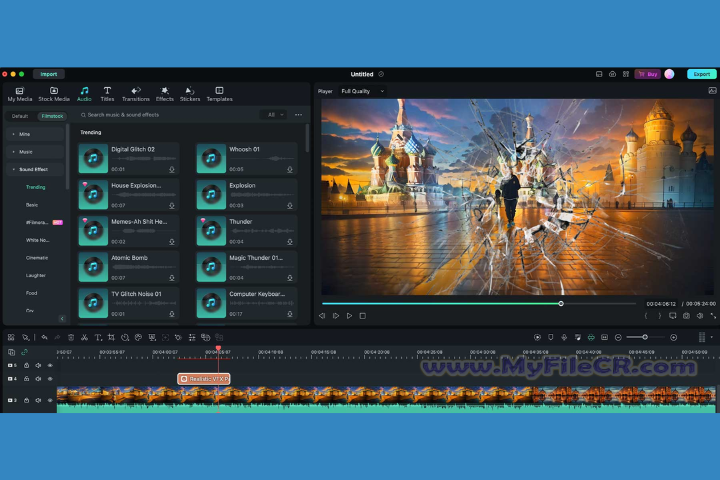Open audio adjust equalizer icon
This screenshot has width=720, height=480.
pos(192,338)
